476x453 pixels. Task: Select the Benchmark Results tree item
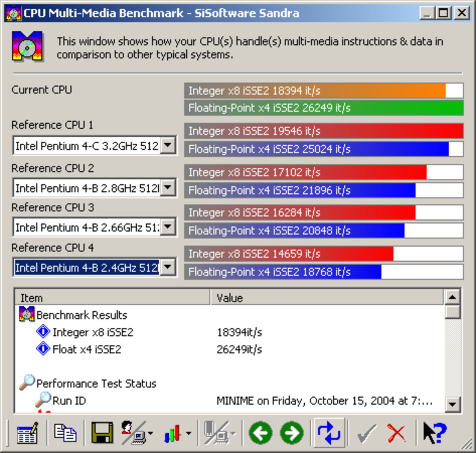(81, 315)
